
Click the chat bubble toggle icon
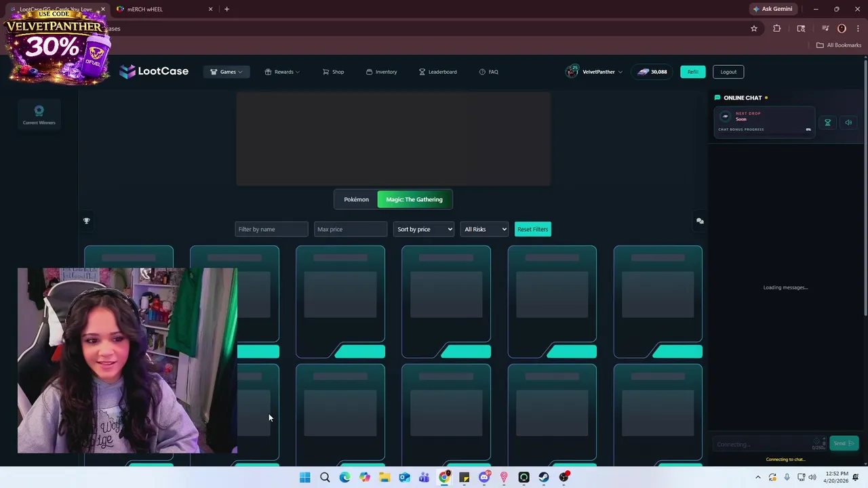coord(700,221)
